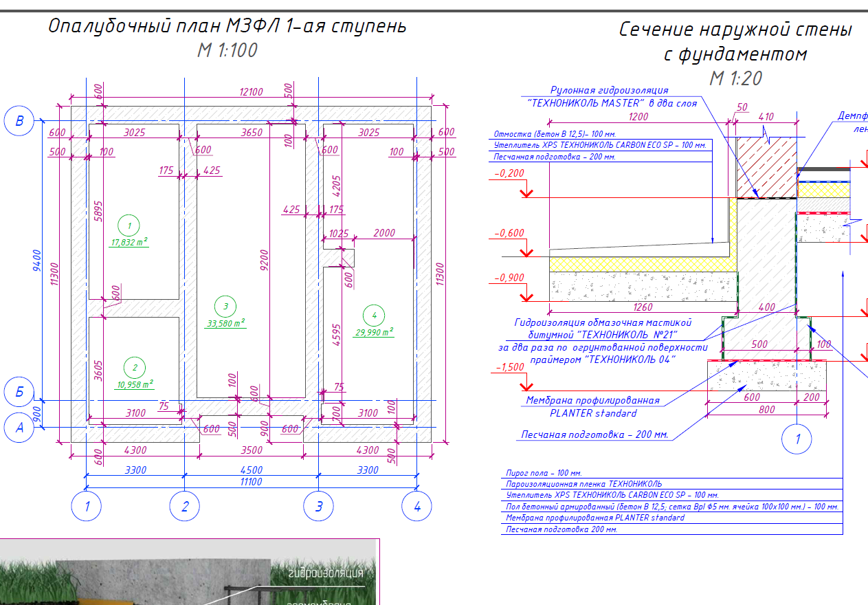The image size is (868, 605).
Task: Click the blue axis spacing '4500'
Action: coord(252,470)
